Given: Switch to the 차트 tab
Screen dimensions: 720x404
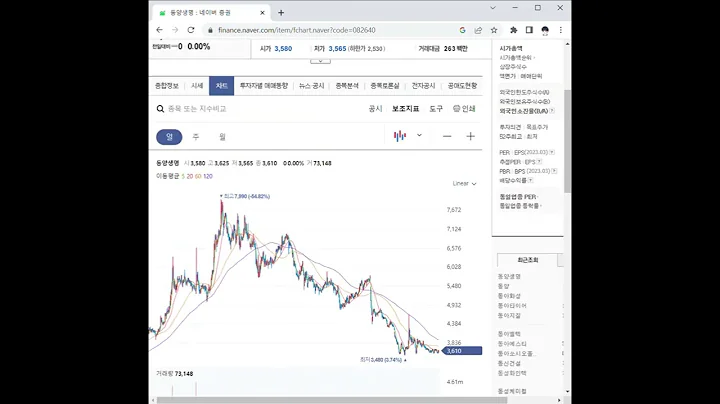Looking at the screenshot, I should (221, 86).
